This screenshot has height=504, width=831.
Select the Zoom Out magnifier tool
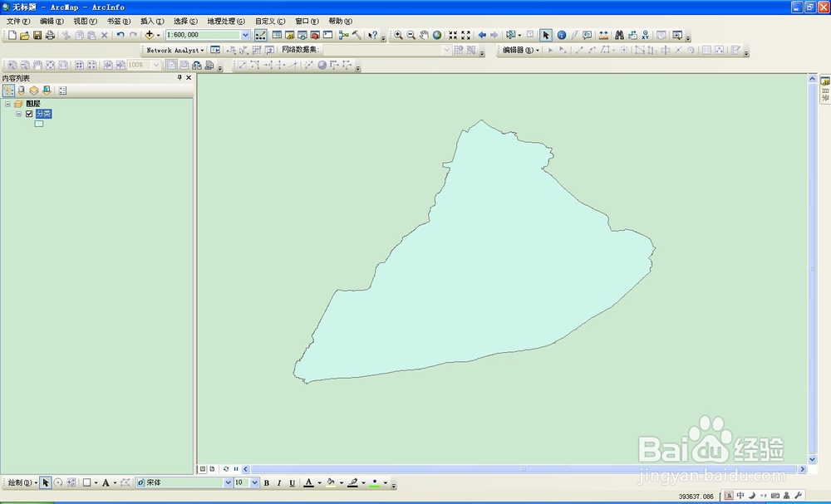point(411,35)
